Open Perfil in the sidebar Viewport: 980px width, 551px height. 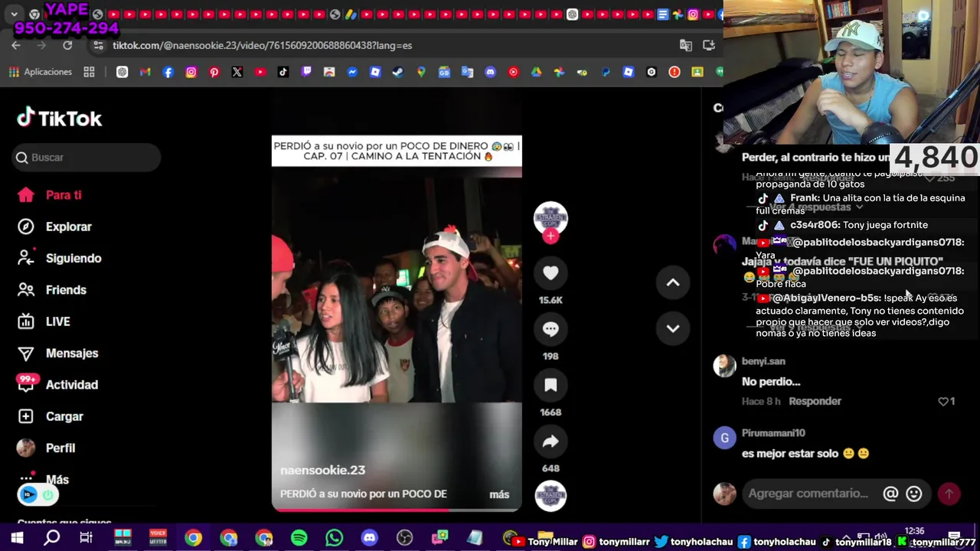[x=60, y=448]
